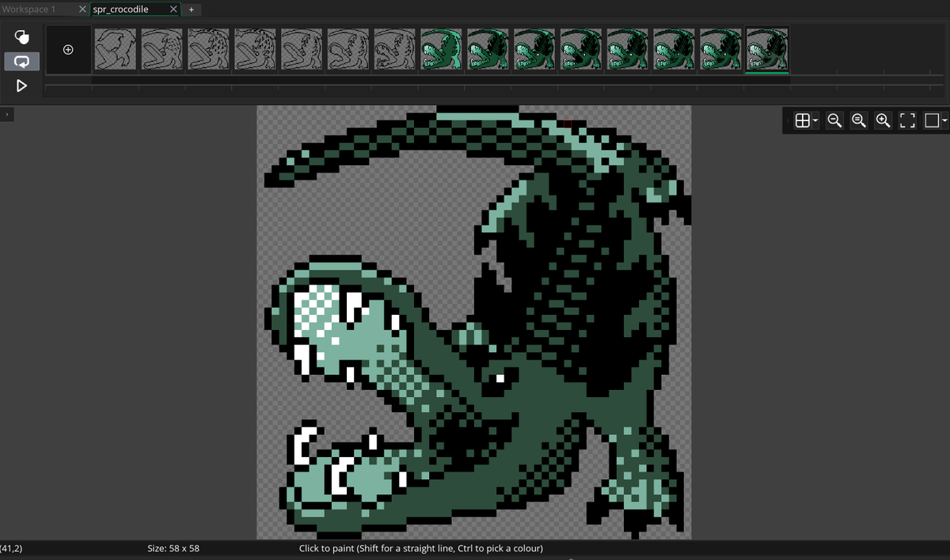Image resolution: width=950 pixels, height=560 pixels.
Task: Select the fourteenth frame thumbnail
Action: [x=721, y=49]
